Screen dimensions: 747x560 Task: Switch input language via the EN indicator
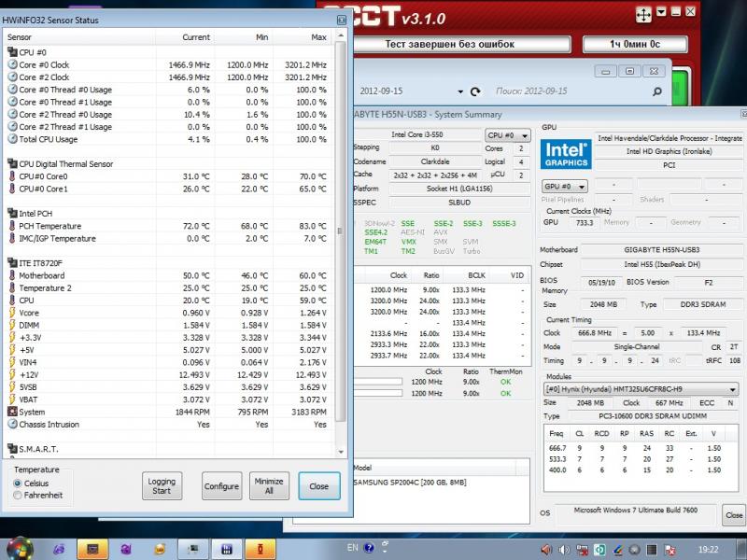point(353,548)
